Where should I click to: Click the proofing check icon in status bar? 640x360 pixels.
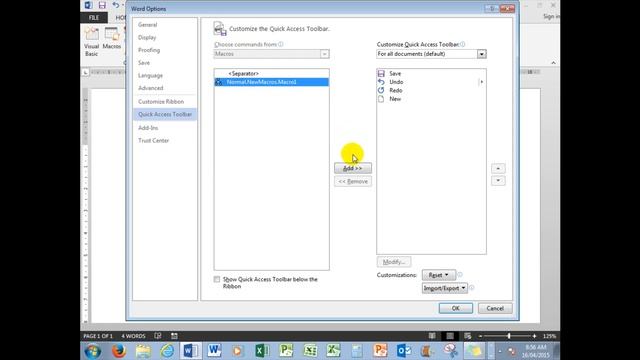click(x=158, y=336)
